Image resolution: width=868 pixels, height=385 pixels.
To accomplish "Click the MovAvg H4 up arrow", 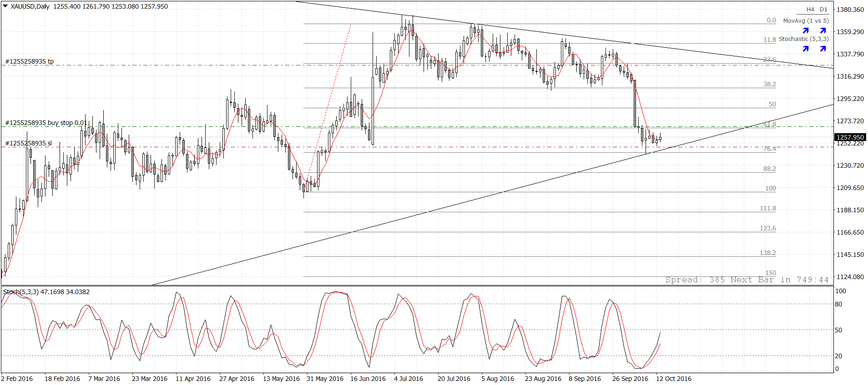I will click(x=806, y=30).
